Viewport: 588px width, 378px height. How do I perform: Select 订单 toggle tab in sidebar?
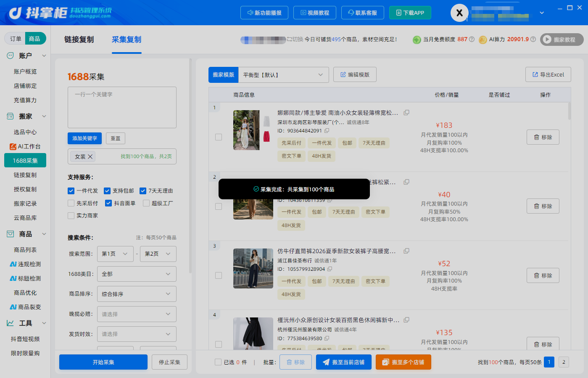[x=16, y=39]
